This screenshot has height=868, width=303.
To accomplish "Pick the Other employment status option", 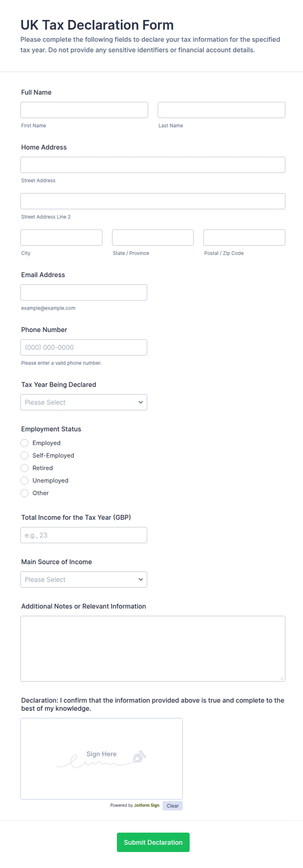I will pyautogui.click(x=24, y=493).
